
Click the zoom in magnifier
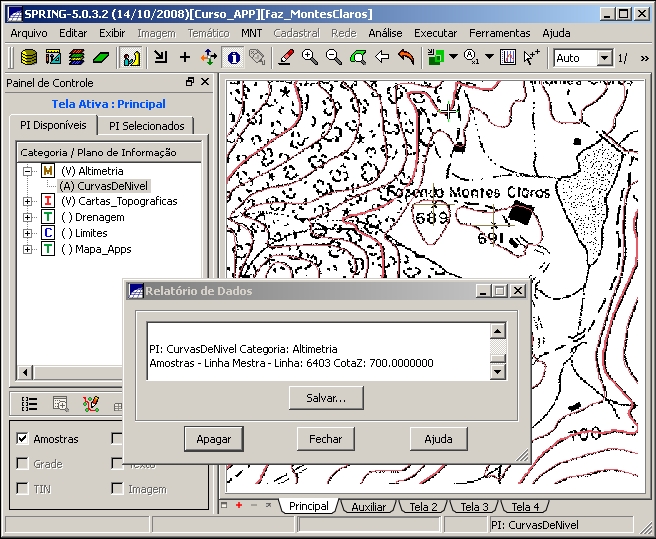pos(310,58)
